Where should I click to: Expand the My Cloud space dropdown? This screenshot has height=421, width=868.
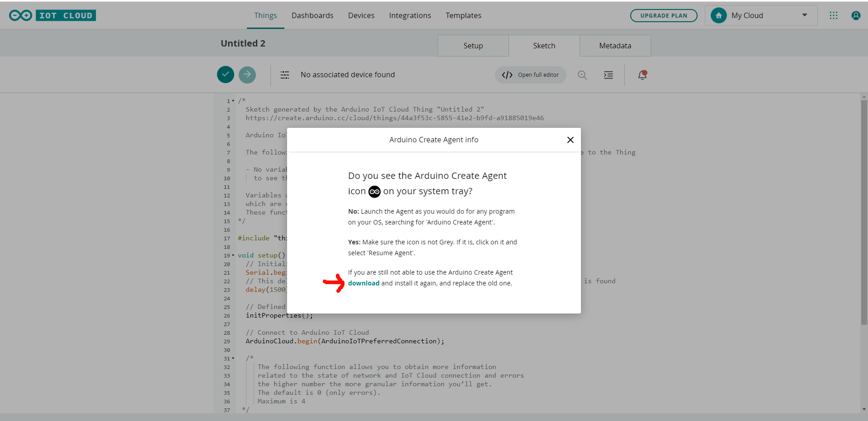tap(805, 15)
